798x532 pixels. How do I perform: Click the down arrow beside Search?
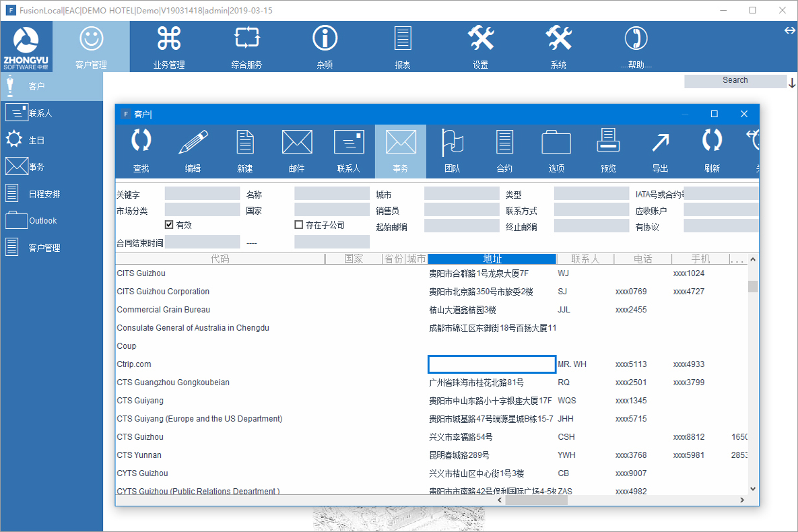[x=792, y=82]
